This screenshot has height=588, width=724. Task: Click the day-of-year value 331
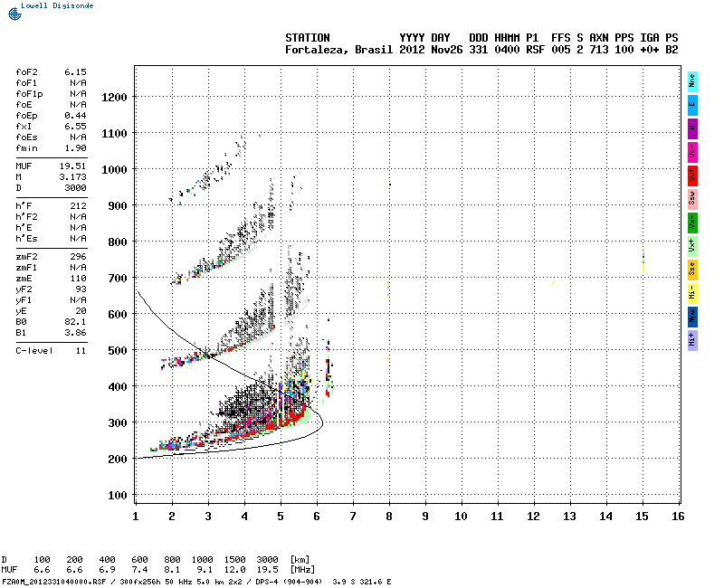tap(479, 50)
